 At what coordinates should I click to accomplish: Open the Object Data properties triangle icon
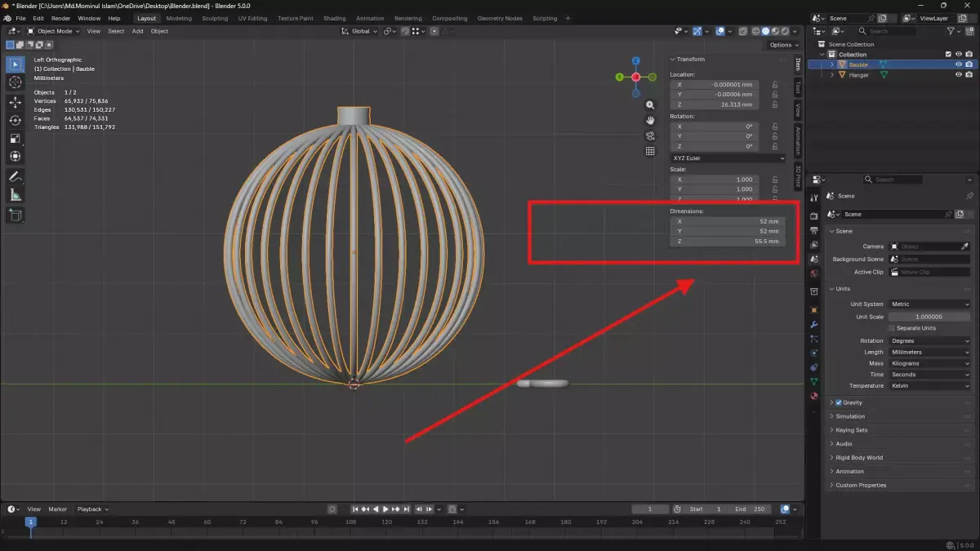[813, 381]
